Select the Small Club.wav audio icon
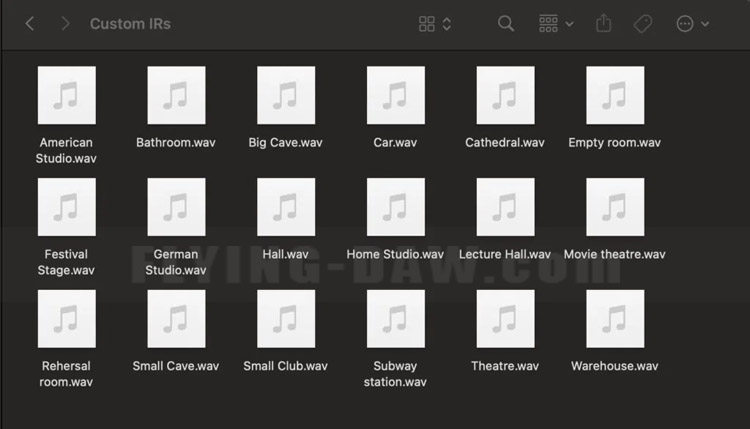The image size is (750, 429). tap(286, 319)
